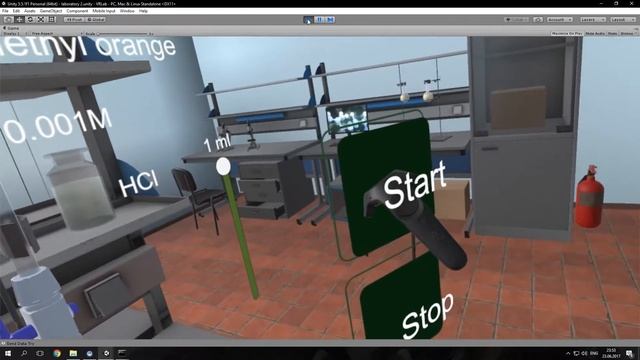The height and width of the screenshot is (360, 640).
Task: Select the Scale tool
Action: pos(41,19)
